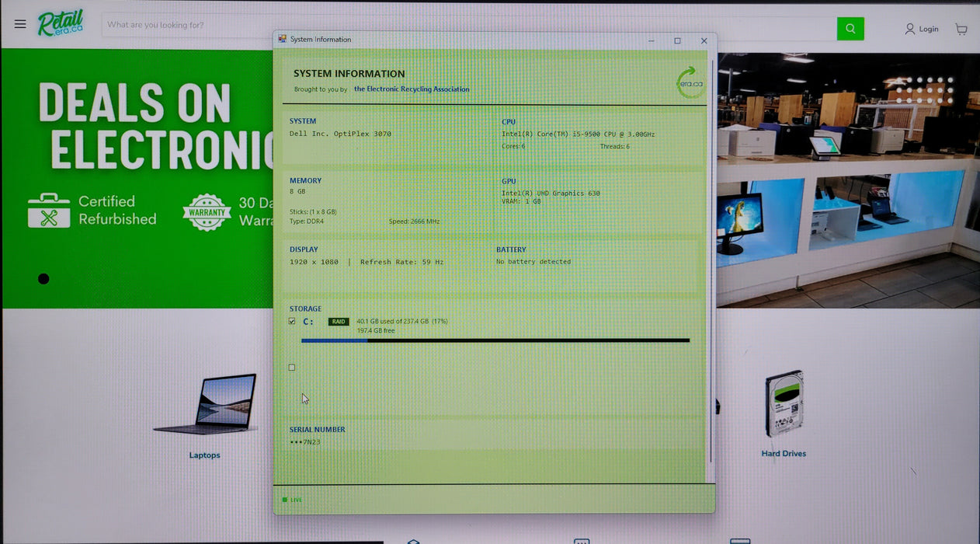Open the shopping cart icon
Image resolution: width=980 pixels, height=544 pixels.
(961, 30)
